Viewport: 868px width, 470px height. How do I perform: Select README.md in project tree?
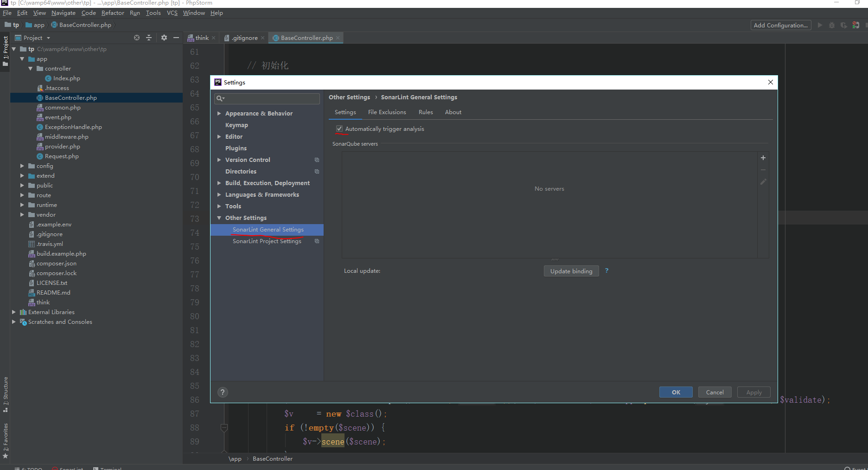(53, 292)
